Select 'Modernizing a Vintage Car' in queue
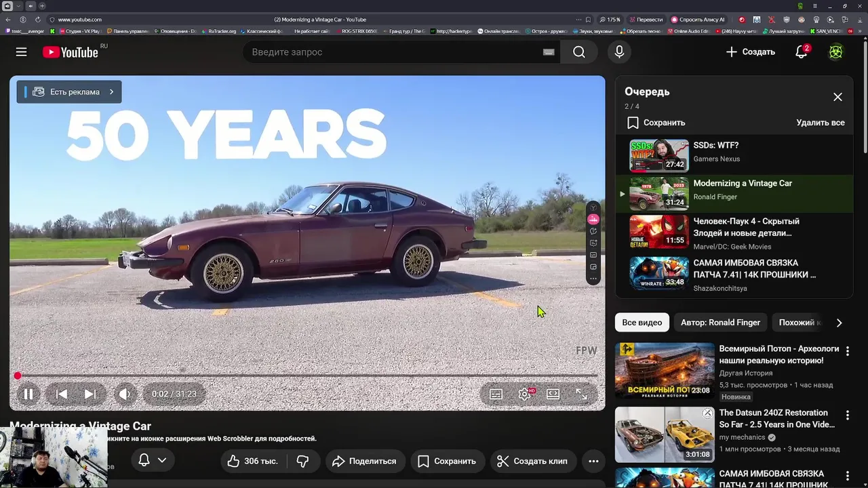Image resolution: width=868 pixels, height=488 pixels. (x=734, y=193)
